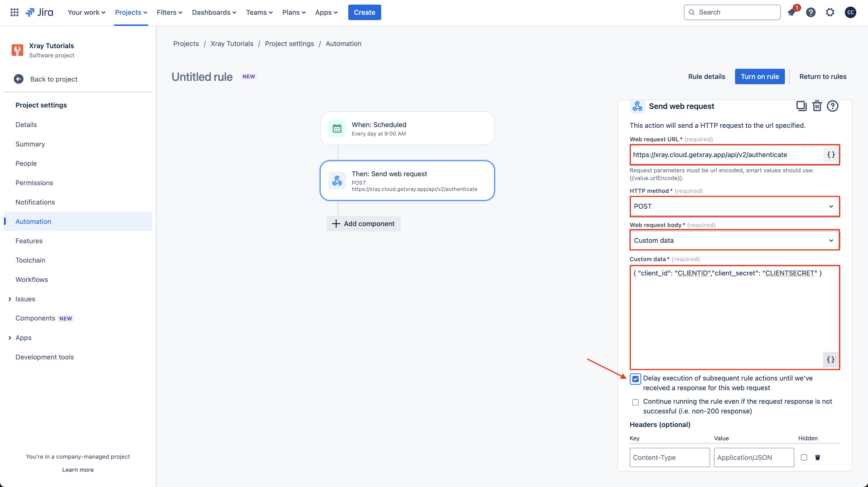This screenshot has height=487, width=868.
Task: Select People in Project settings sidebar
Action: coord(78,163)
